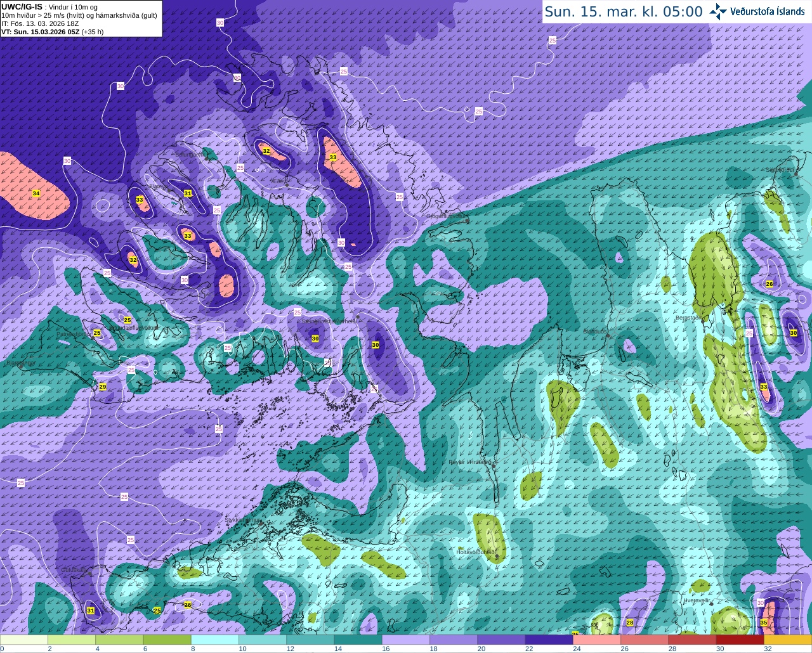
Task: Pick the lavender 16–18 legend swatch
Action: pyautogui.click(x=405, y=640)
